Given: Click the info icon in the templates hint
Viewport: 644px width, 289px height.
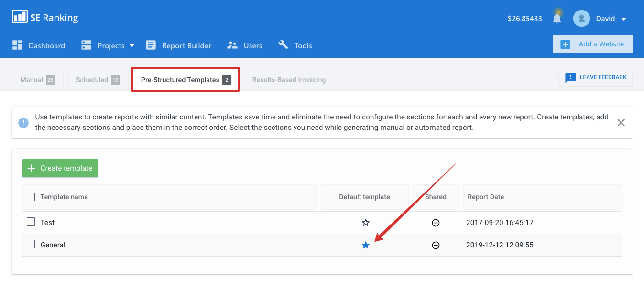Looking at the screenshot, I should click(x=23, y=123).
